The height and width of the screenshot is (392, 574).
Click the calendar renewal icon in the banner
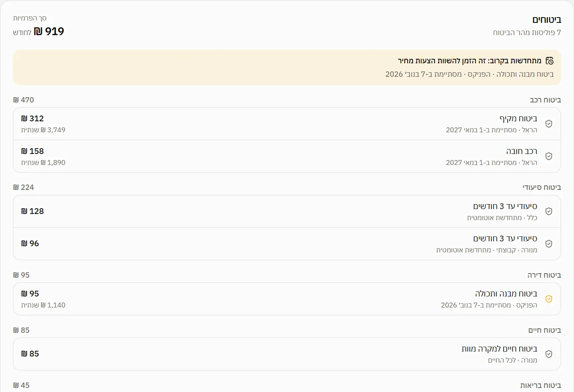(549, 61)
